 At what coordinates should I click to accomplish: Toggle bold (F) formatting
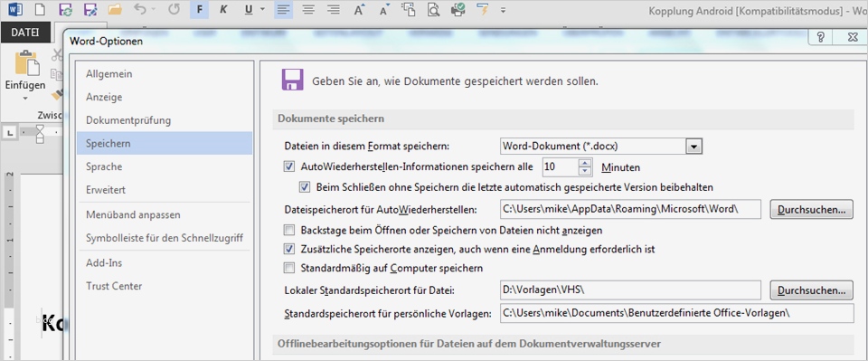(x=199, y=9)
